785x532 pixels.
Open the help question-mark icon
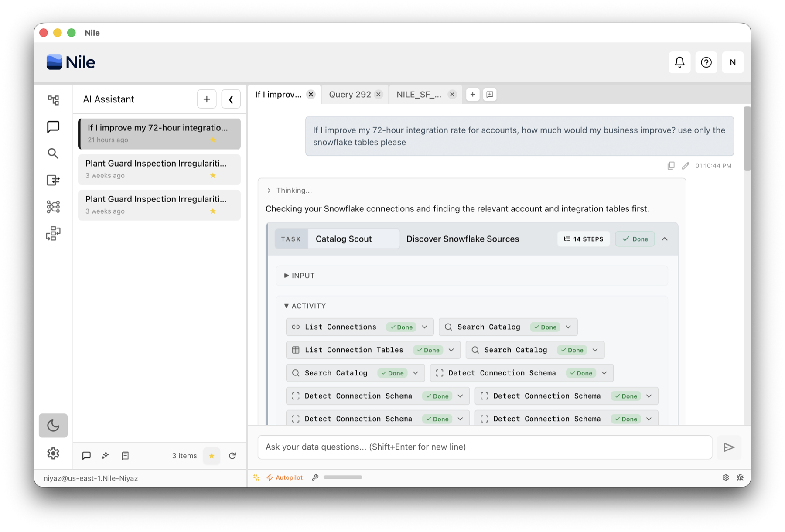[x=706, y=62]
